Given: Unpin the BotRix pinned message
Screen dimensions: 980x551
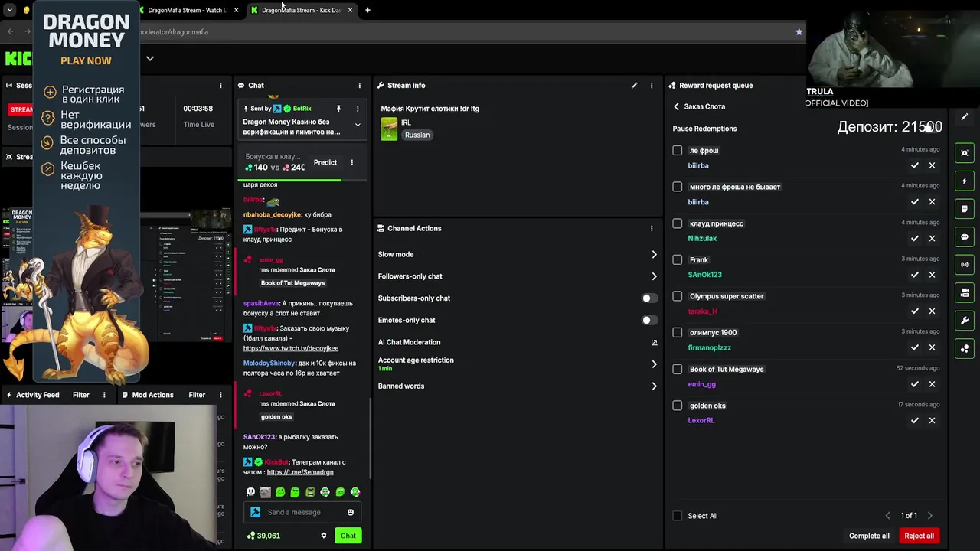Looking at the screenshot, I should pyautogui.click(x=338, y=109).
